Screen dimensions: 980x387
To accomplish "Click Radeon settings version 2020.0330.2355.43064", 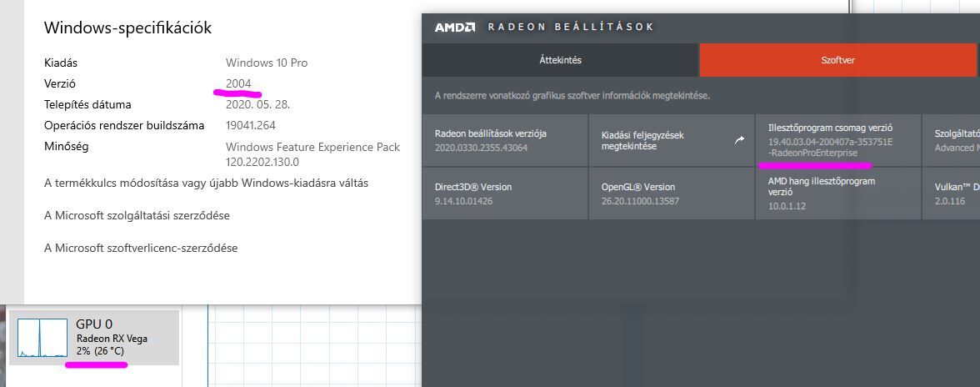I will (x=482, y=148).
